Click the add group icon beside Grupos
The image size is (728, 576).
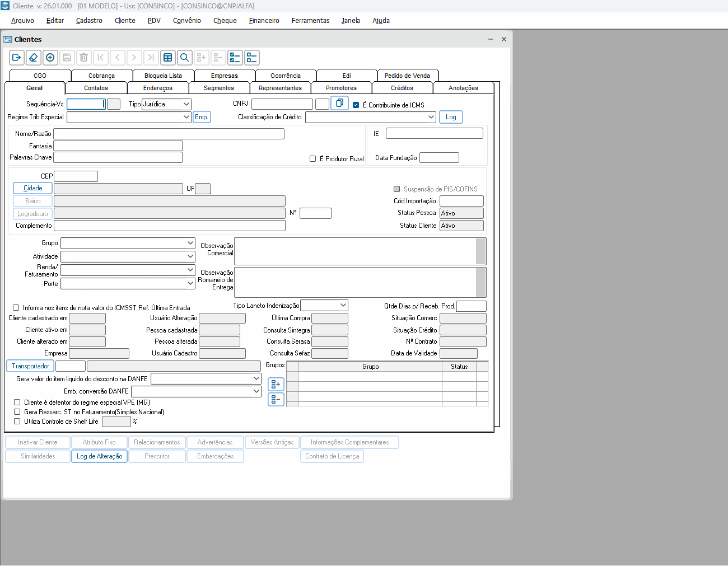point(276,385)
